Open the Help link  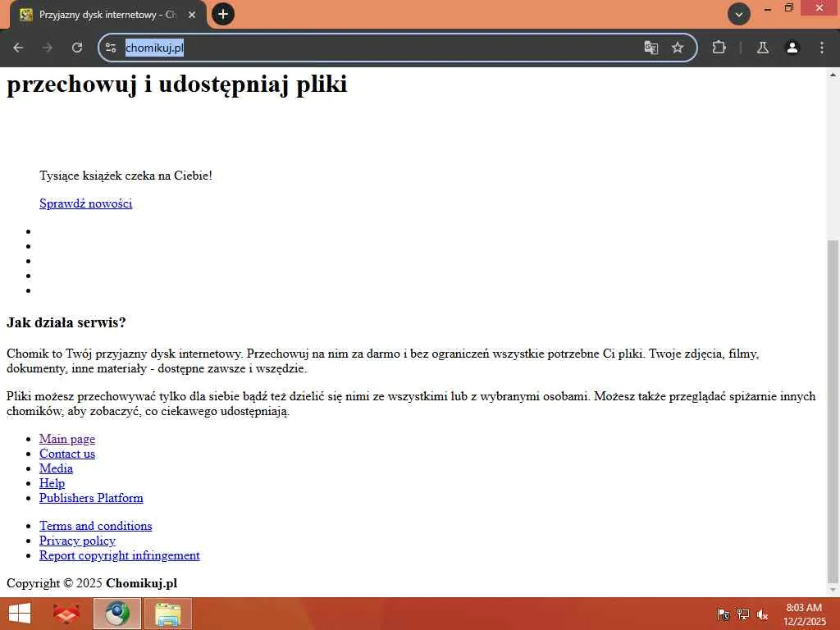tap(52, 483)
